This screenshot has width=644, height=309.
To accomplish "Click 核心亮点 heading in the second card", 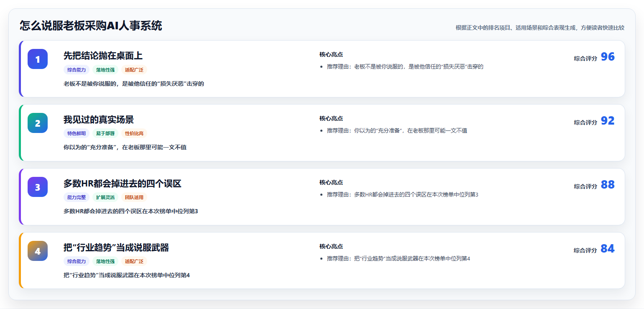I will pos(331,118).
